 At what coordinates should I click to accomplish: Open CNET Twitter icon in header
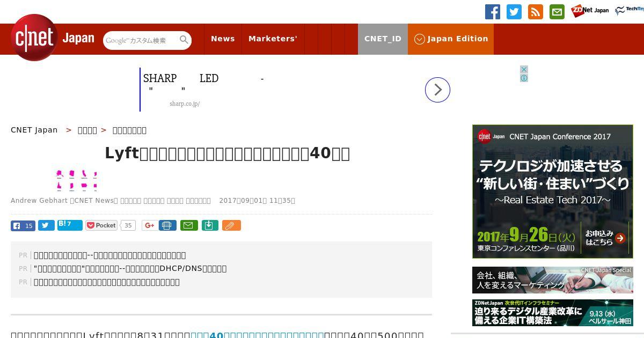pyautogui.click(x=514, y=12)
